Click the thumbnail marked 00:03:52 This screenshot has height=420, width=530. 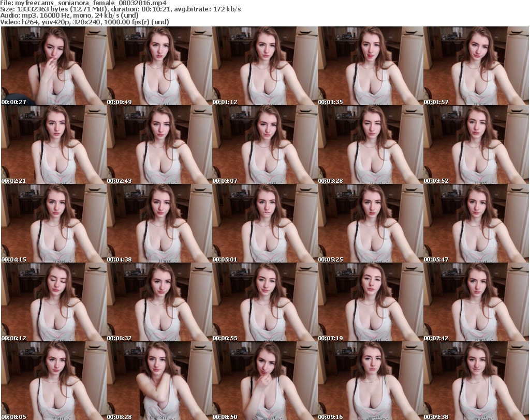click(x=476, y=144)
